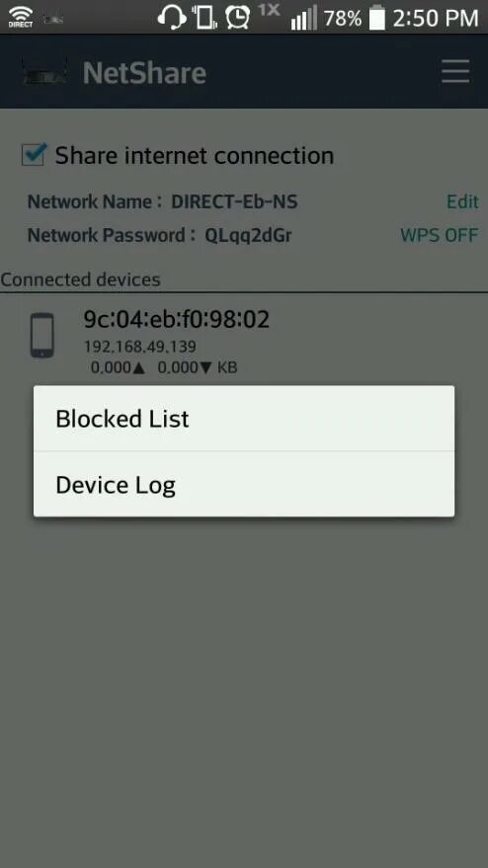Uncheck Share internet connection checkbox
488x868 pixels.
(x=34, y=154)
